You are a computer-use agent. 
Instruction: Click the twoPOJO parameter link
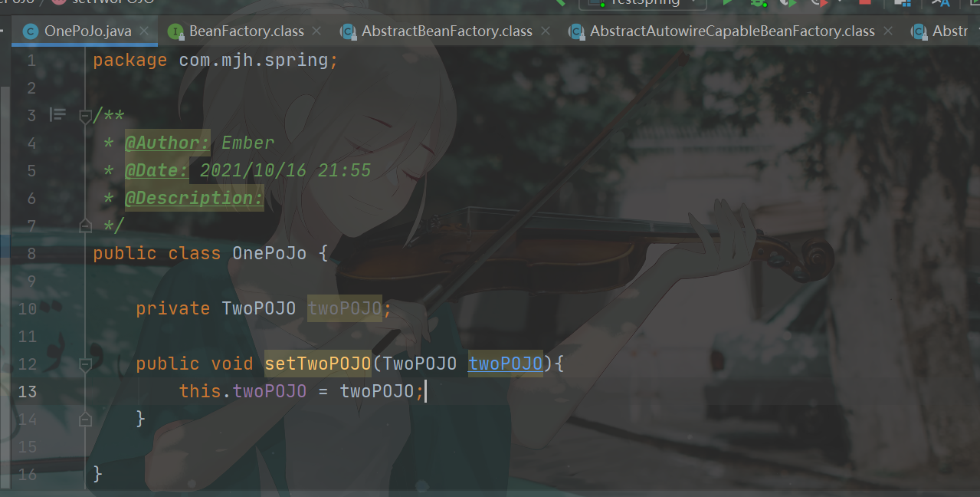coord(505,363)
